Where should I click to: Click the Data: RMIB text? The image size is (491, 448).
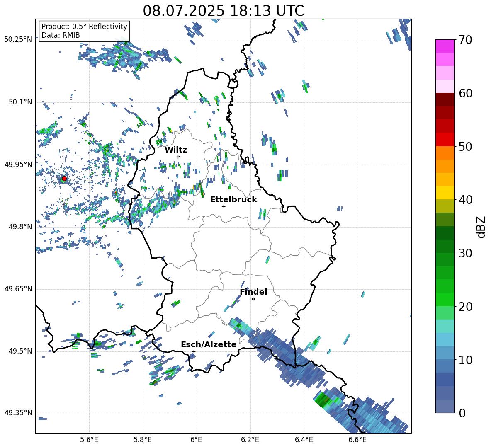click(61, 35)
